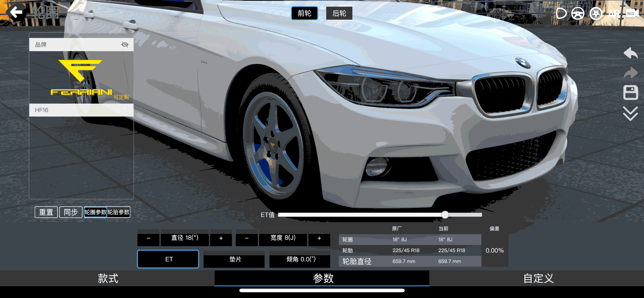The width and height of the screenshot is (644, 298).
Task: Open the 垫片 spacer parameter section
Action: click(x=234, y=260)
